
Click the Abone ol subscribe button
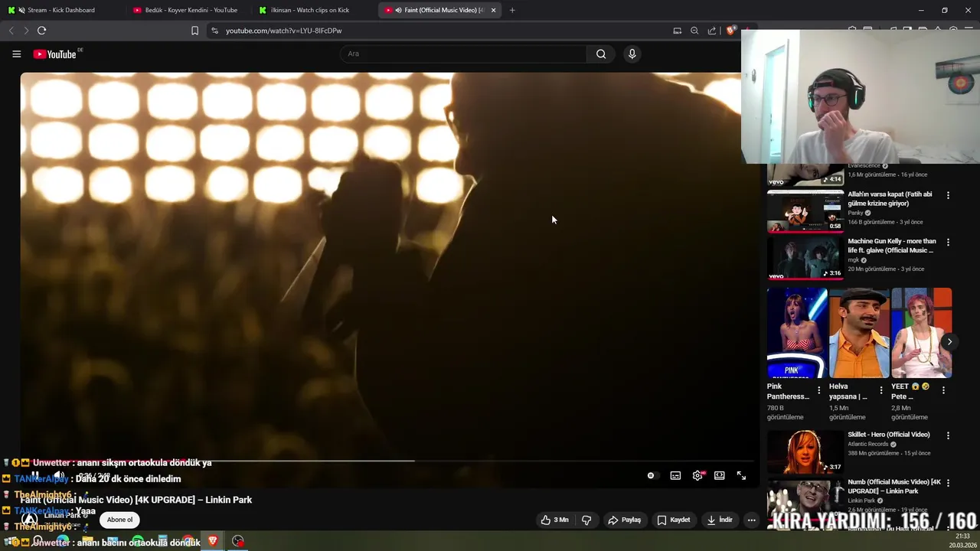(x=119, y=520)
